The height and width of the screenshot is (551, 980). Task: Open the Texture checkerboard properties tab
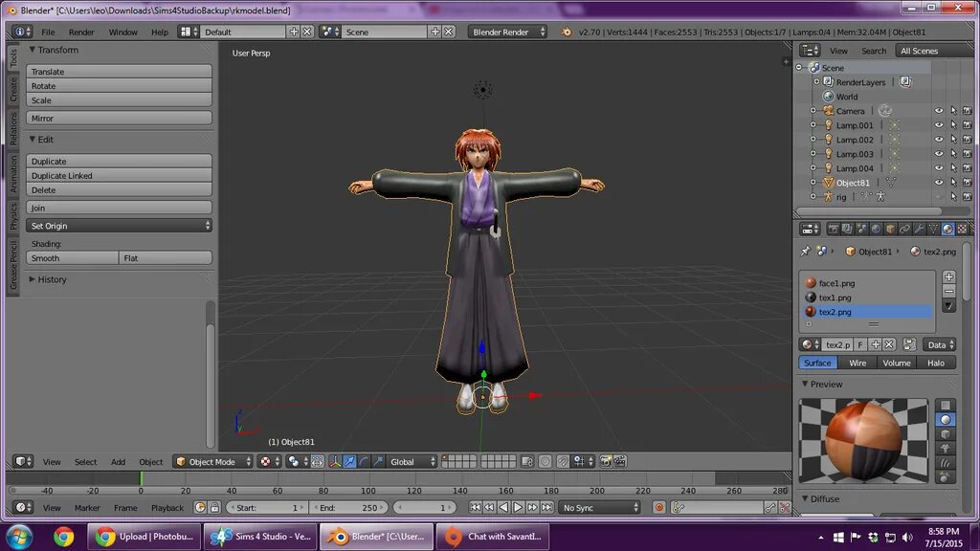tap(962, 230)
